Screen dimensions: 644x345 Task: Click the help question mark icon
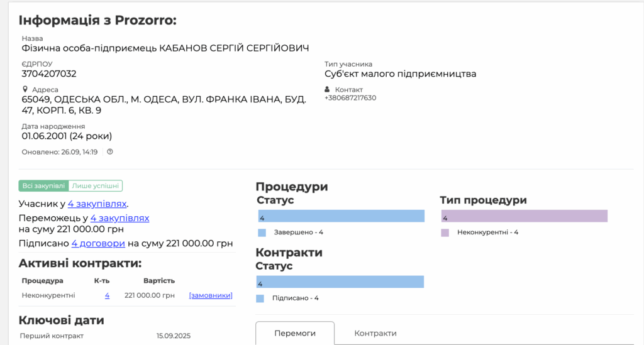[110, 151]
